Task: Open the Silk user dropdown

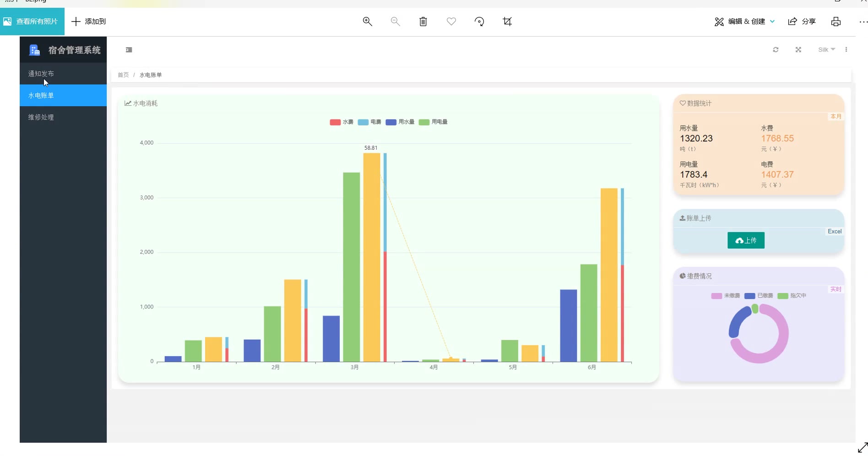Action: coord(826,49)
